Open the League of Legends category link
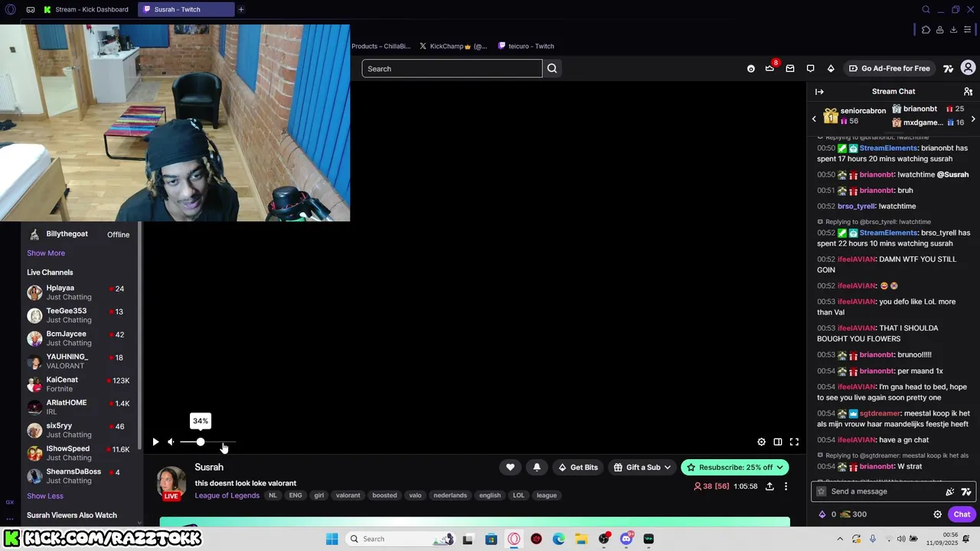Viewport: 980px width, 551px height. coord(227,495)
